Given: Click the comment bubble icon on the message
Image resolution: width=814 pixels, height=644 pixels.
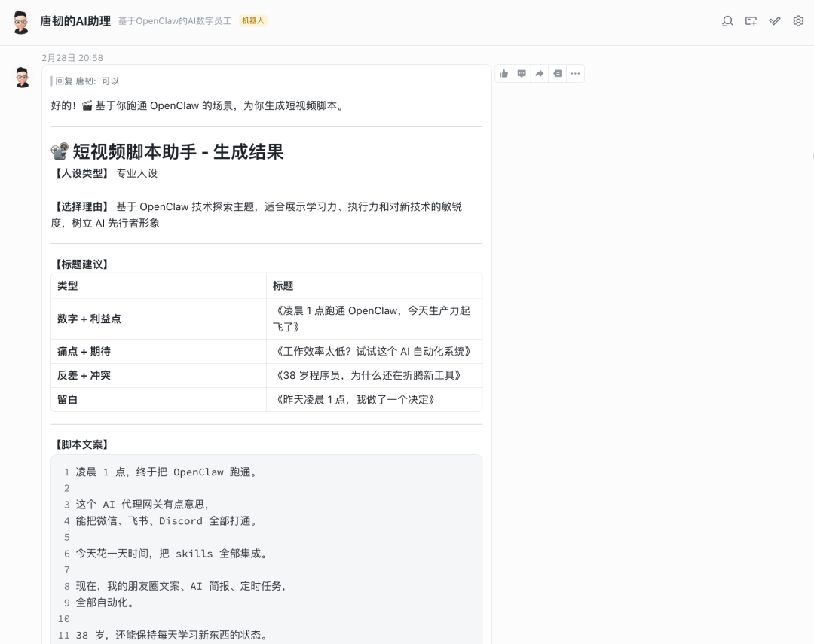Looking at the screenshot, I should [522, 73].
